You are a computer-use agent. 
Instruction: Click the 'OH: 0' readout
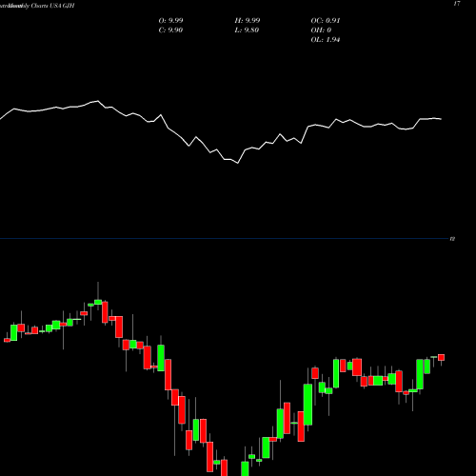[x=321, y=30]
